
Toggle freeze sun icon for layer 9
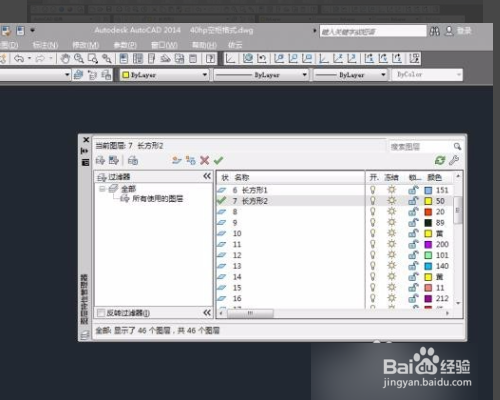392,222
